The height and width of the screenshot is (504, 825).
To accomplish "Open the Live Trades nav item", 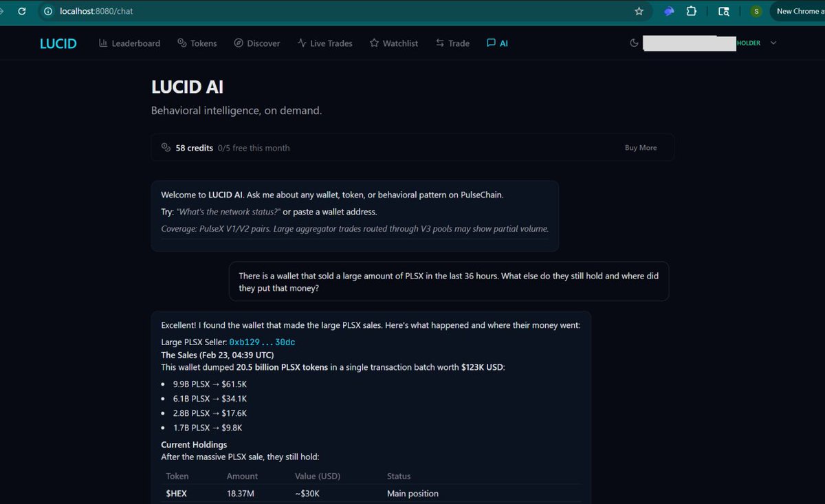I will click(x=324, y=43).
